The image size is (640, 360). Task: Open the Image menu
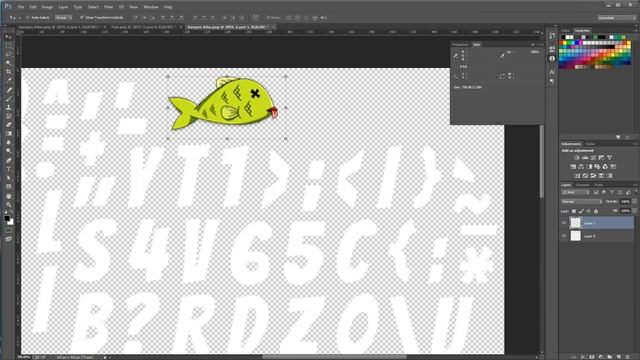(x=47, y=7)
